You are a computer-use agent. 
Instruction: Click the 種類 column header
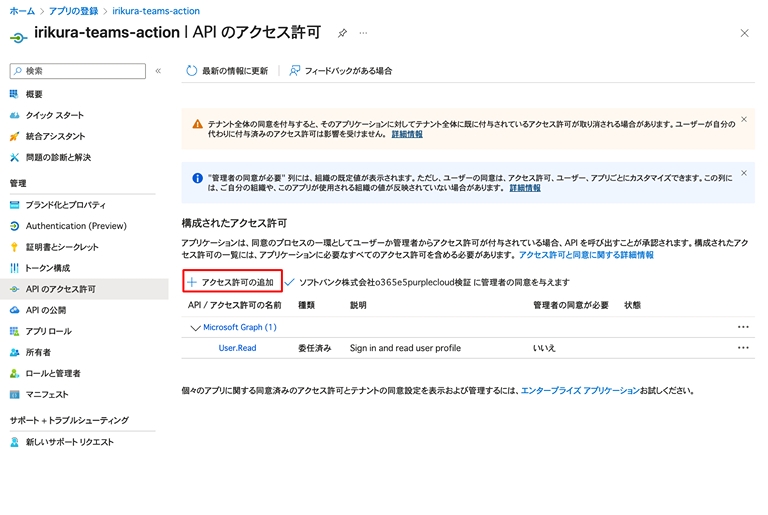307,305
